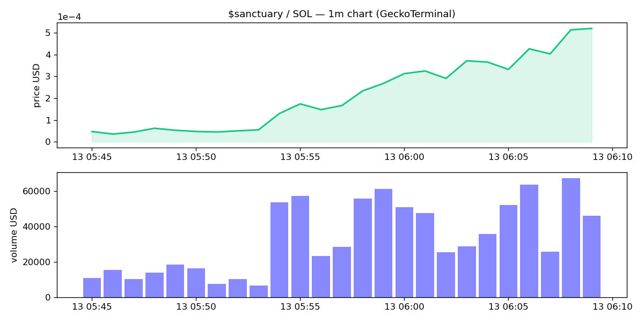The height and width of the screenshot is (322, 644).
Task: Click volume chart time label '13 05:50'
Action: [196, 307]
